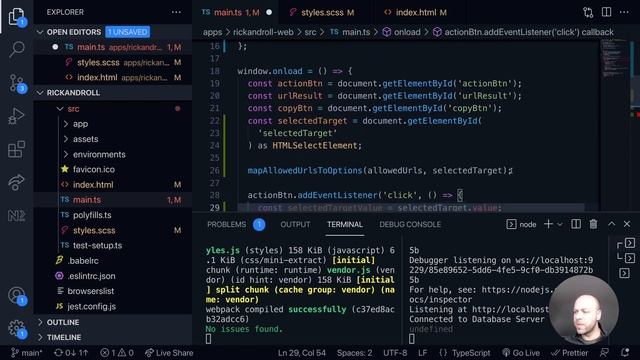This screenshot has height=360, width=640.
Task: Open the Accounts menu icon
Action: point(16,296)
